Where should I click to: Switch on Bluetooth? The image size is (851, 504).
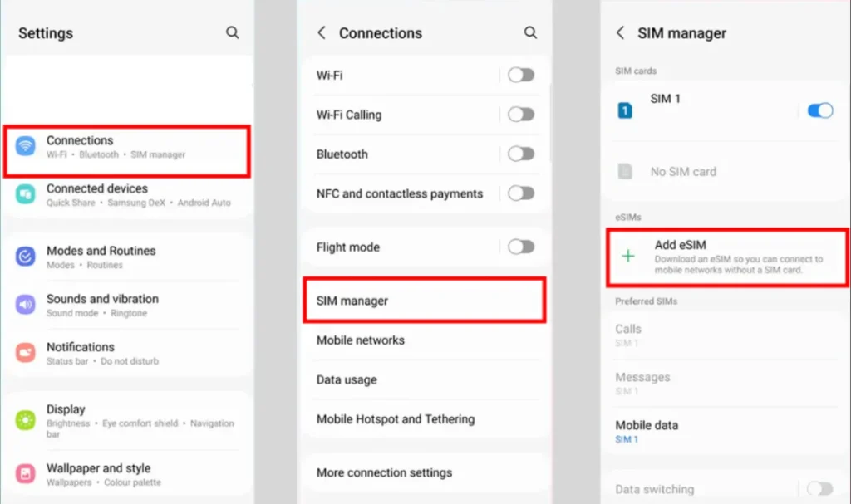(521, 154)
